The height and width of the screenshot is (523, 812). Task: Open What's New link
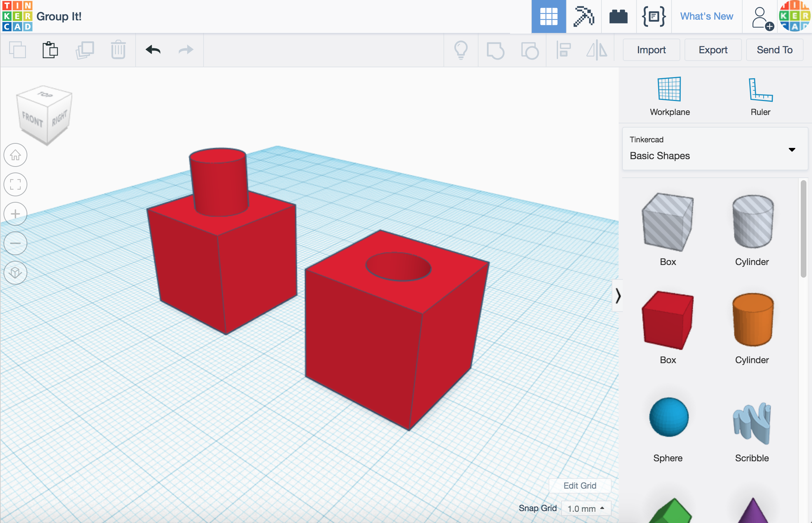point(707,16)
